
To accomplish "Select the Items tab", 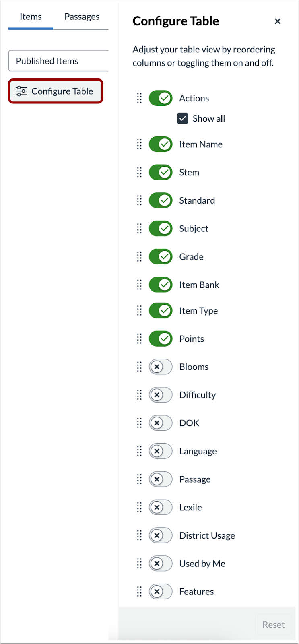I will (31, 17).
